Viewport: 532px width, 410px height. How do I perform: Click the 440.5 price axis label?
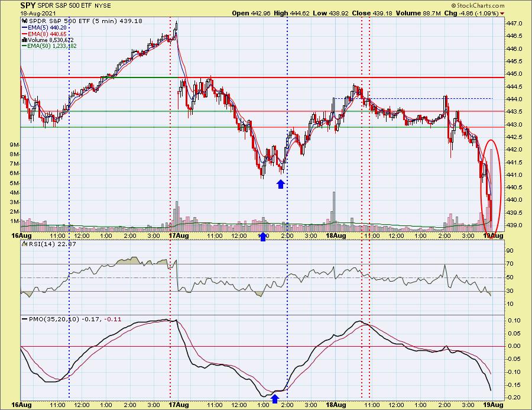pos(515,187)
